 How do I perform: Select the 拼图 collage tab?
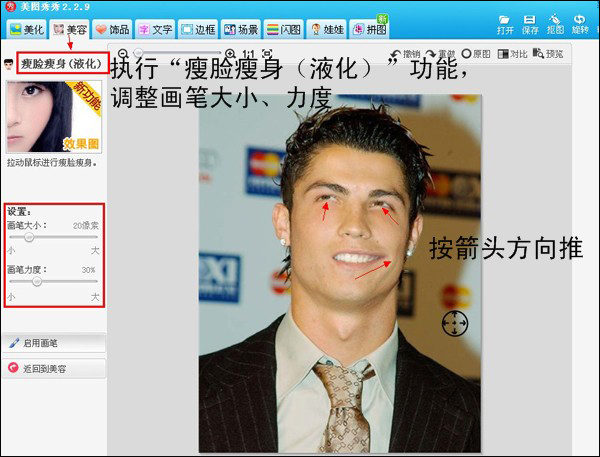point(369,29)
